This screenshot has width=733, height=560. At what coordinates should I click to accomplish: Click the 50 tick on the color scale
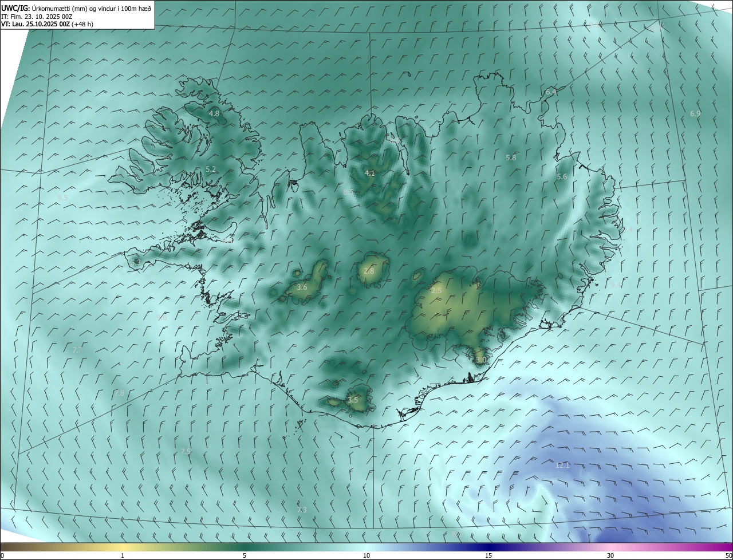pos(728,556)
